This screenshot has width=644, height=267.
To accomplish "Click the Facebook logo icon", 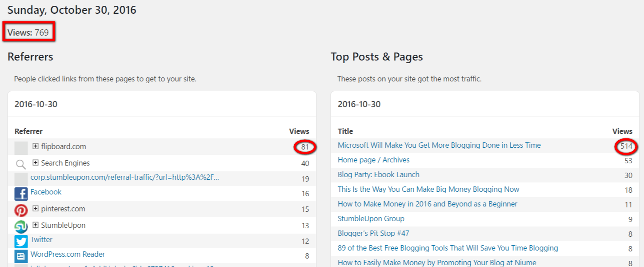I will pos(21,194).
